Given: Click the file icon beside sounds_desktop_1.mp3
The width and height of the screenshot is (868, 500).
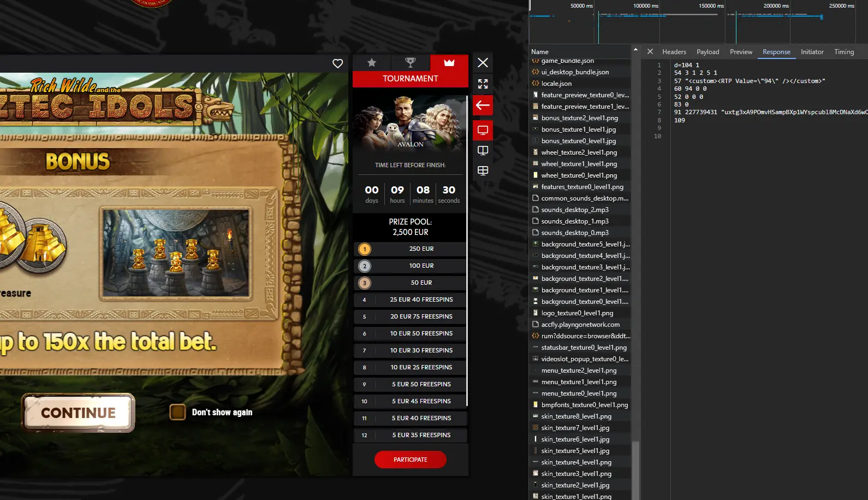Looking at the screenshot, I should pyautogui.click(x=536, y=221).
